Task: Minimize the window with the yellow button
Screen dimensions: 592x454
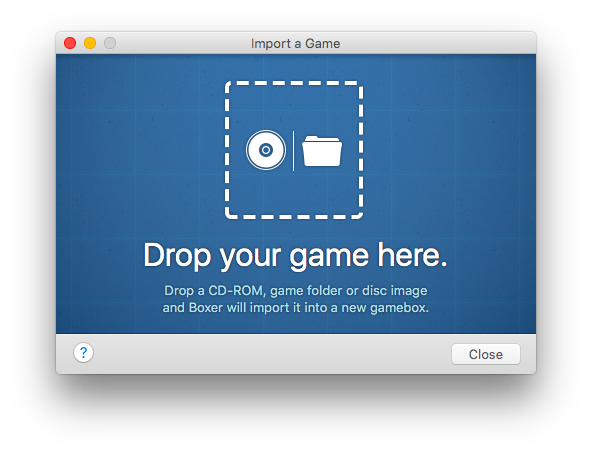Action: (x=90, y=43)
